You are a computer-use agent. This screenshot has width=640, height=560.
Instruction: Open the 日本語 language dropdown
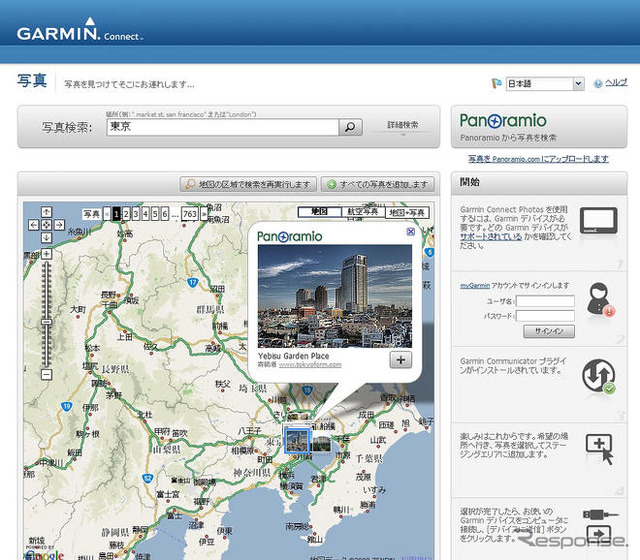pyautogui.click(x=545, y=84)
